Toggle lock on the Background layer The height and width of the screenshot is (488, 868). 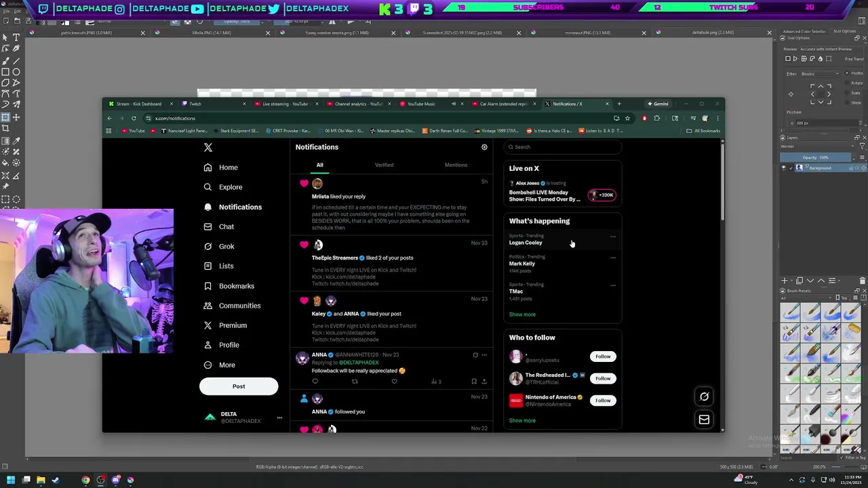[x=851, y=168]
